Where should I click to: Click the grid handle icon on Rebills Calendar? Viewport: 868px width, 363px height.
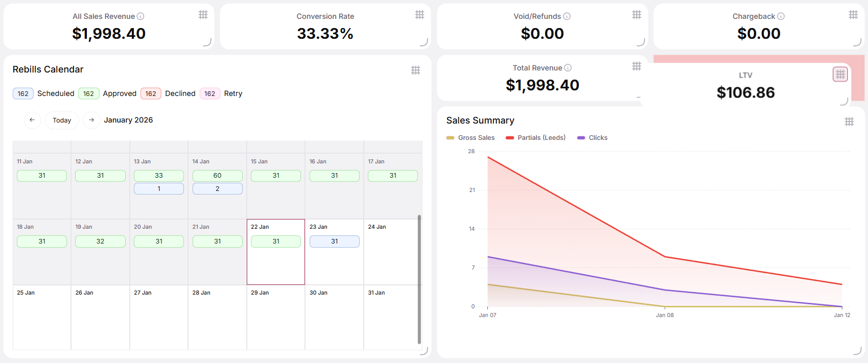[x=416, y=70]
